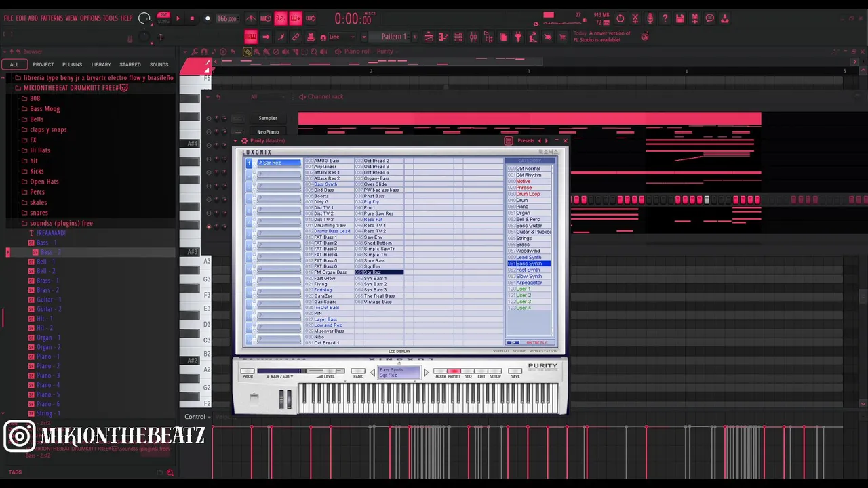Viewport: 868px width, 488px height.
Task: Expand the Presets menu in Purity window
Action: (526, 140)
